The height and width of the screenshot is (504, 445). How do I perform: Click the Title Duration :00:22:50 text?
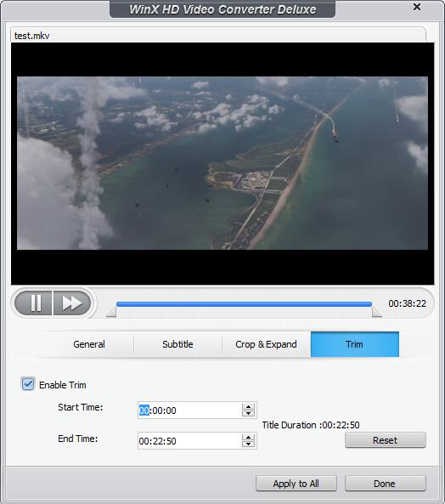click(x=311, y=425)
